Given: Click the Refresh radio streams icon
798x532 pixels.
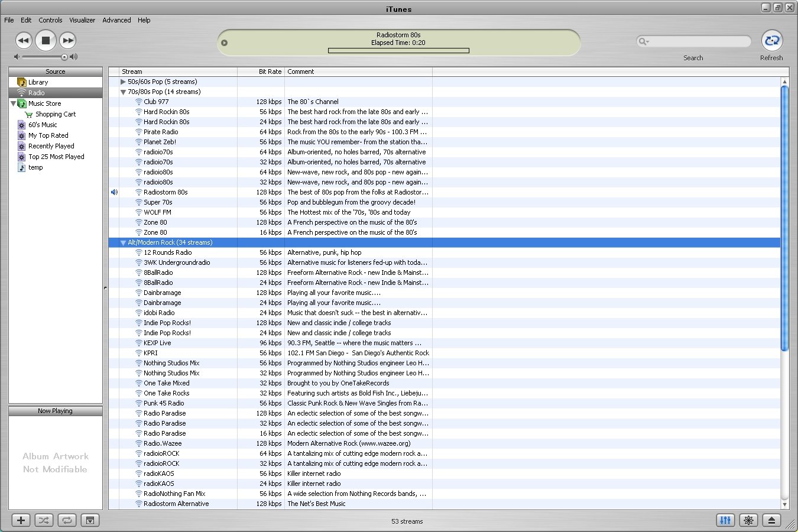Looking at the screenshot, I should [x=771, y=41].
